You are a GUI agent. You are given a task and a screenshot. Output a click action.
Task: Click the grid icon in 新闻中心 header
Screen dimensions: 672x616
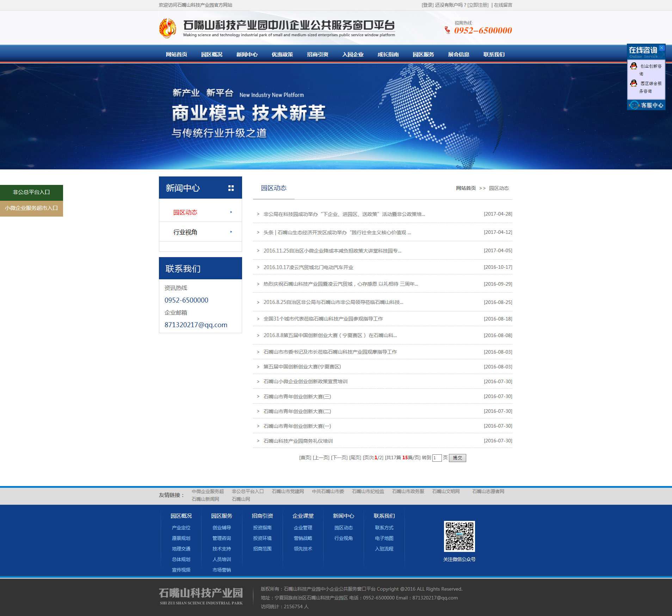pyautogui.click(x=231, y=188)
